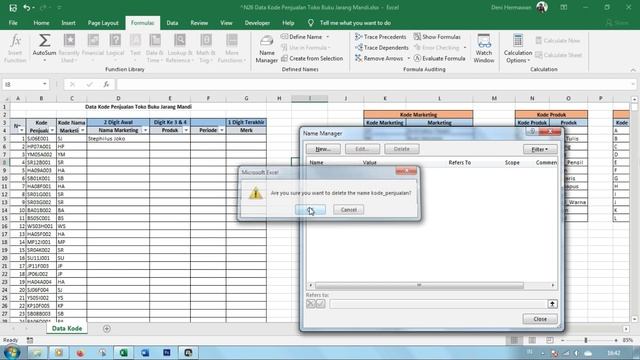Click the Excel icon in the taskbar
Viewport: 640px width, 360px height.
point(123,353)
